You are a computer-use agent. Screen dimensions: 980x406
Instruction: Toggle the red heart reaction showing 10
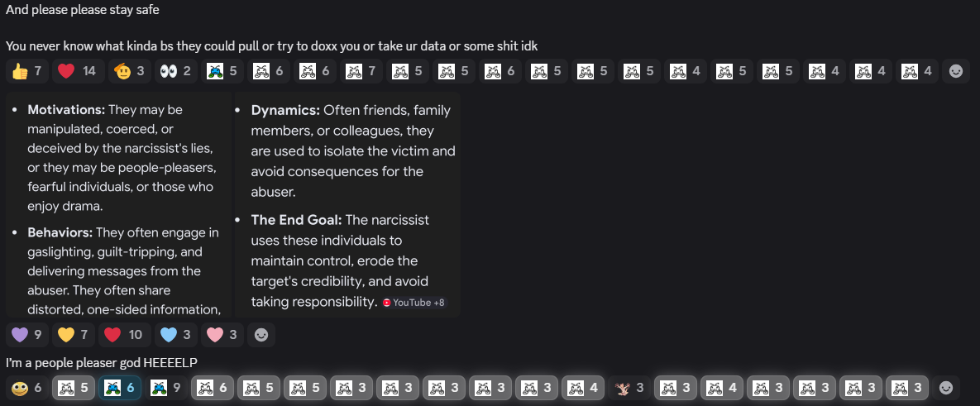(x=124, y=335)
